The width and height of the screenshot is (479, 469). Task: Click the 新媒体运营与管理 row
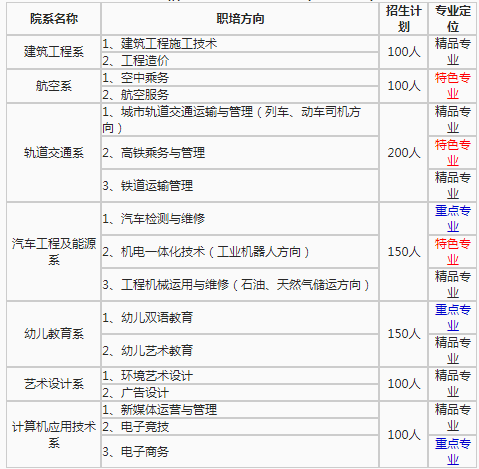(x=240, y=410)
